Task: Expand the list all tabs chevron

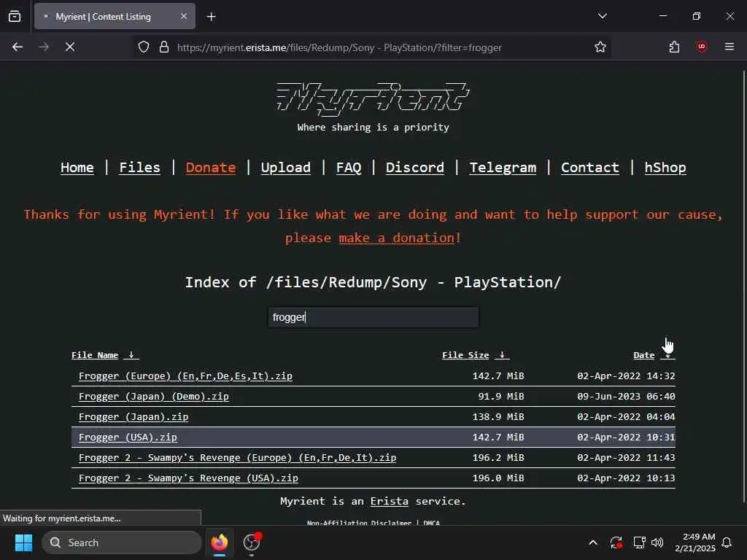Action: (x=602, y=16)
